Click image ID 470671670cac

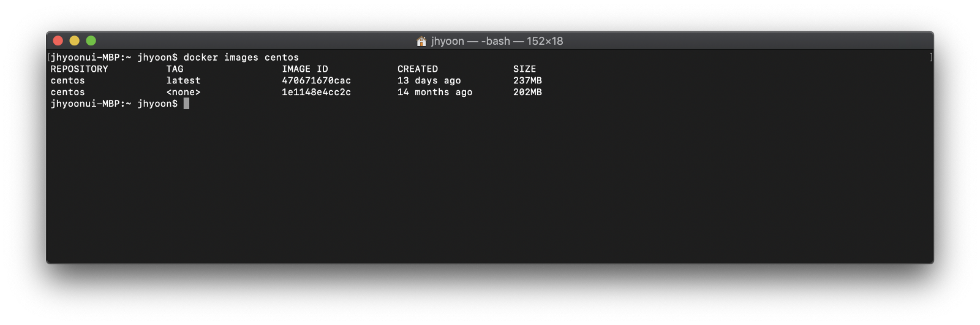[x=317, y=80]
